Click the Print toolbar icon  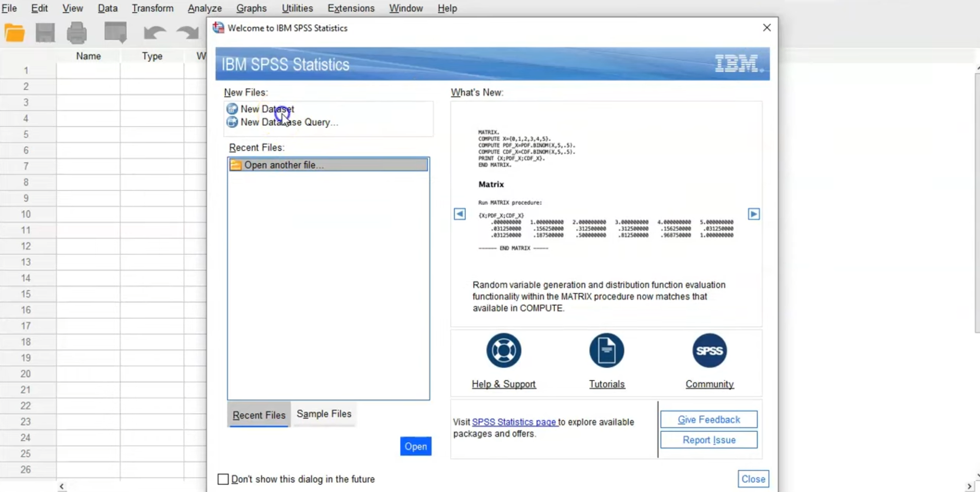click(x=77, y=33)
